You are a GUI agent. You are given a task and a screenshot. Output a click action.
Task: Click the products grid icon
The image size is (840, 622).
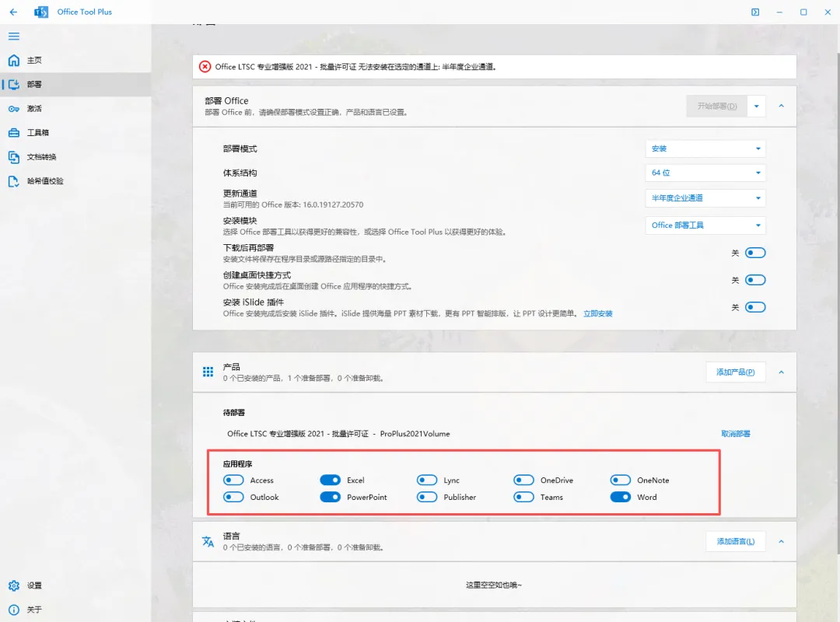click(208, 372)
